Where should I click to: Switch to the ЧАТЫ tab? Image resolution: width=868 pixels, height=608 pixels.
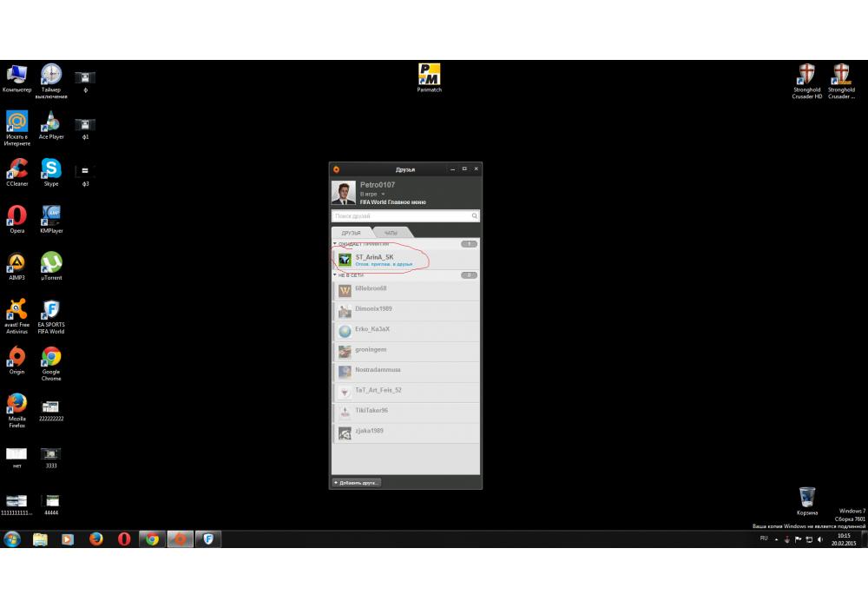click(391, 233)
